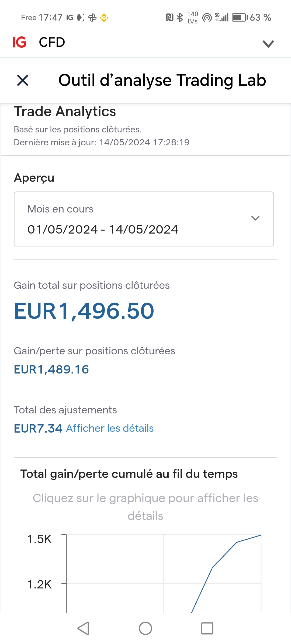291x644 pixels.
Task: Tap the EUR7.34 adjustments amount
Action: tap(38, 429)
